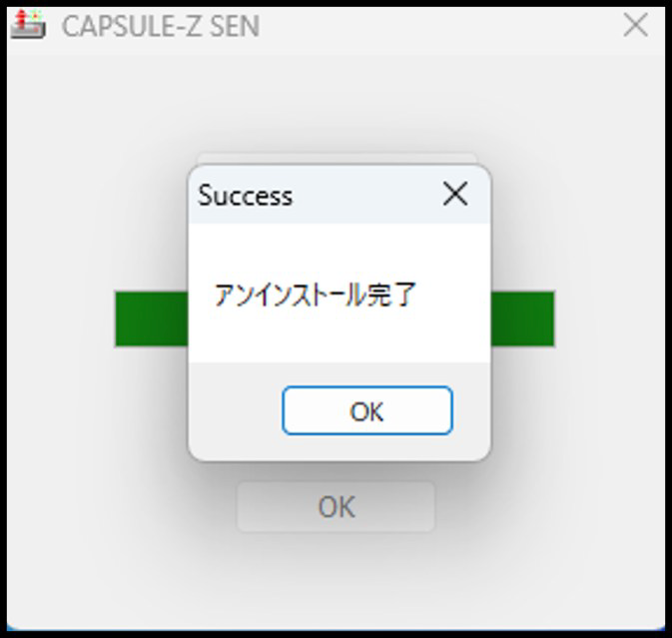Click blank window area below the greyed-out OK

click(336, 579)
